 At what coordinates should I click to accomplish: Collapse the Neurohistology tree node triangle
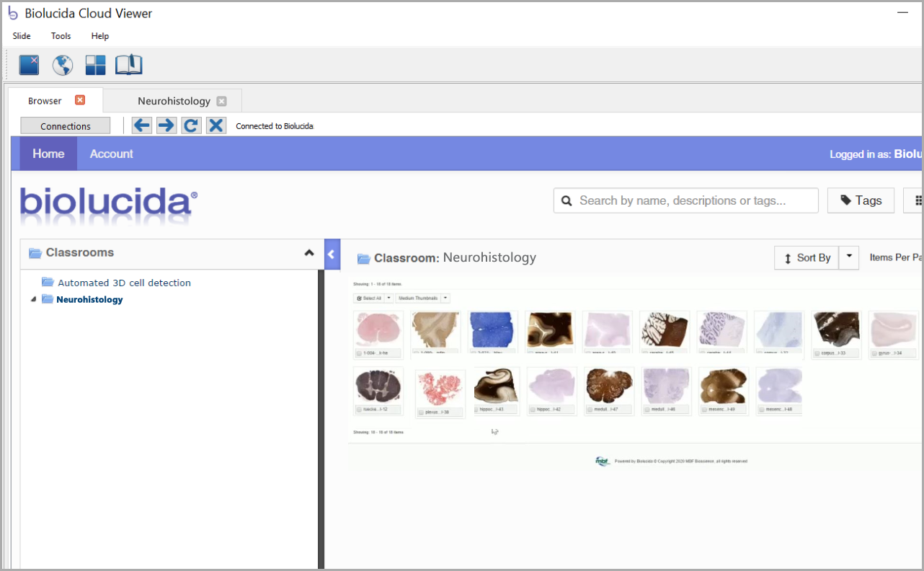point(33,299)
